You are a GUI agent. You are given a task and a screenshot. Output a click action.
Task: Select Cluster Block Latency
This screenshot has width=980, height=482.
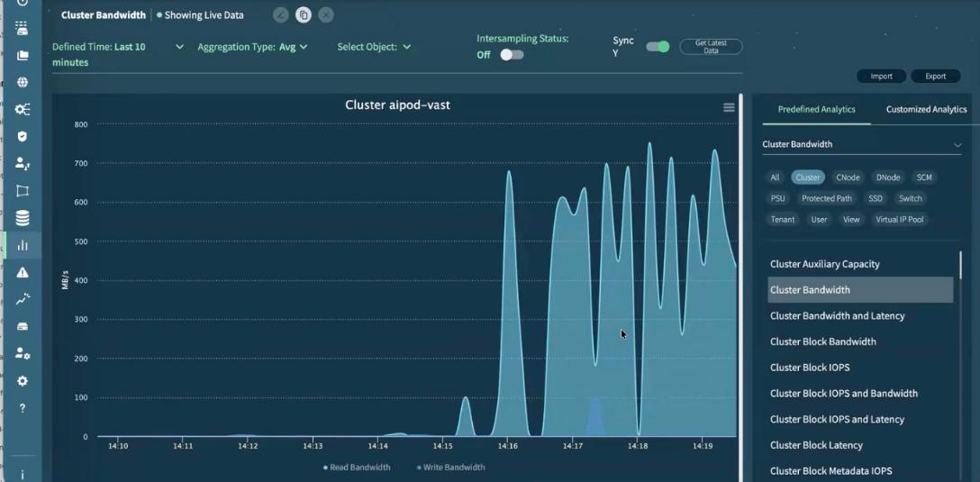pos(860,445)
